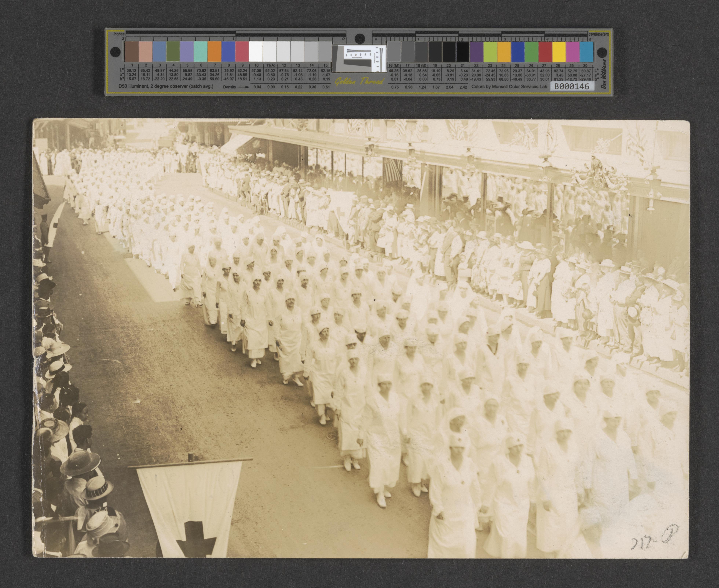The width and height of the screenshot is (719, 588).
Task: Click the white patch numbered 10
Action: (x=256, y=52)
